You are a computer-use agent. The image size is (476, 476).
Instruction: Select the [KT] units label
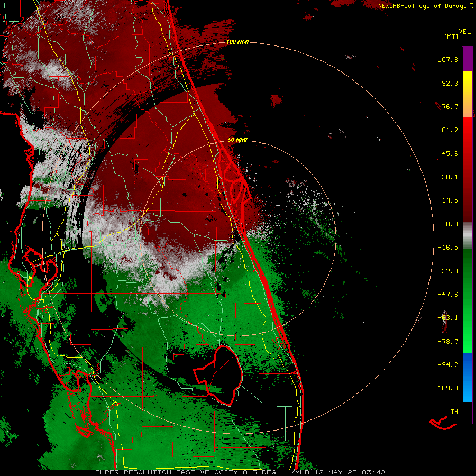pos(452,36)
